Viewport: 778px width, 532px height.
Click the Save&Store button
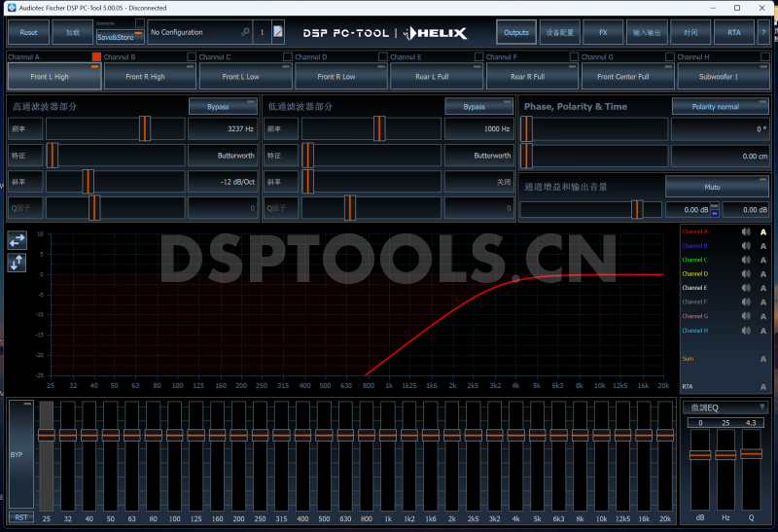pyautogui.click(x=120, y=37)
